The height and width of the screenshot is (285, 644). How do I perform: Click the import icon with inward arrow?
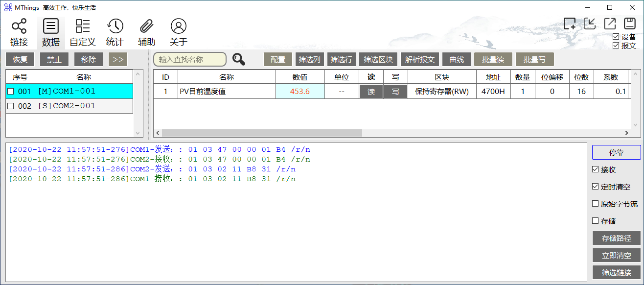point(590,24)
